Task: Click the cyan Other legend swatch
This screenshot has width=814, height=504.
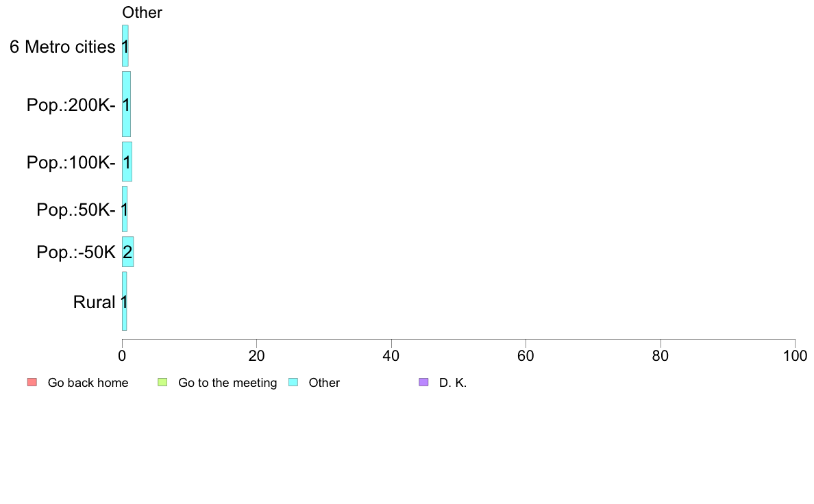Action: click(293, 383)
